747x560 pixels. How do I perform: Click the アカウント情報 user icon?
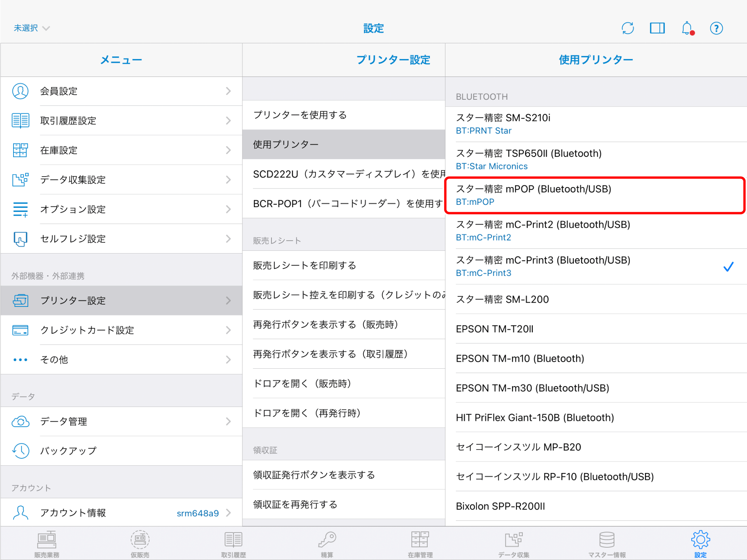pyautogui.click(x=20, y=512)
